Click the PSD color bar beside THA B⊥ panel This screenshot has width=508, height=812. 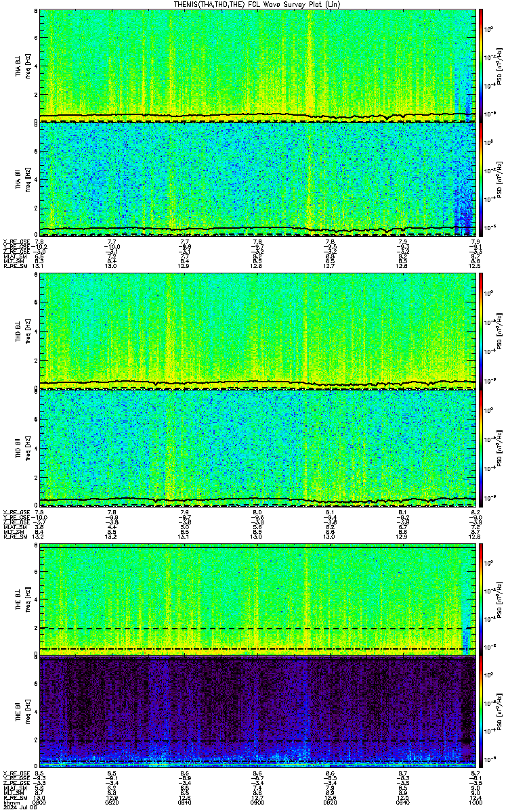(482, 65)
